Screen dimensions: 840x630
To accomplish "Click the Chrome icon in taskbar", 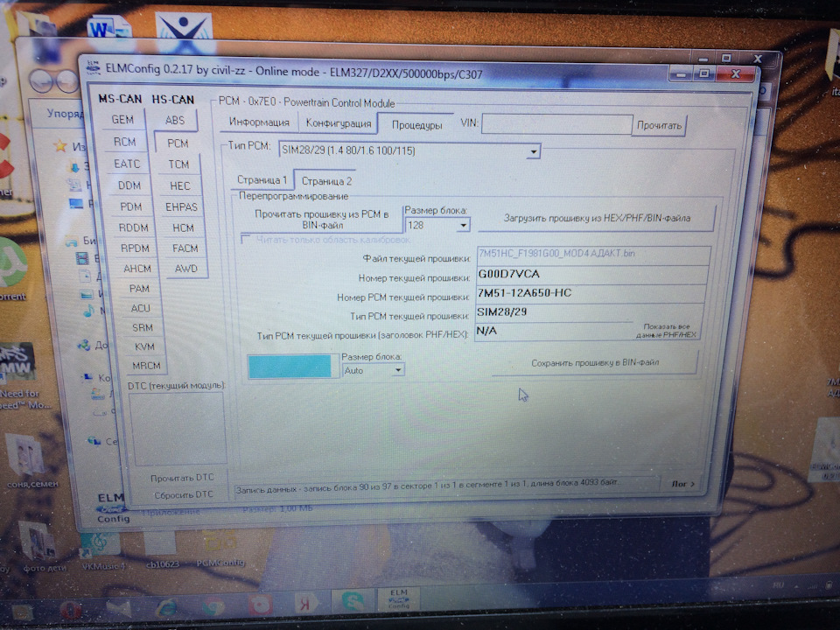I will 213,606.
